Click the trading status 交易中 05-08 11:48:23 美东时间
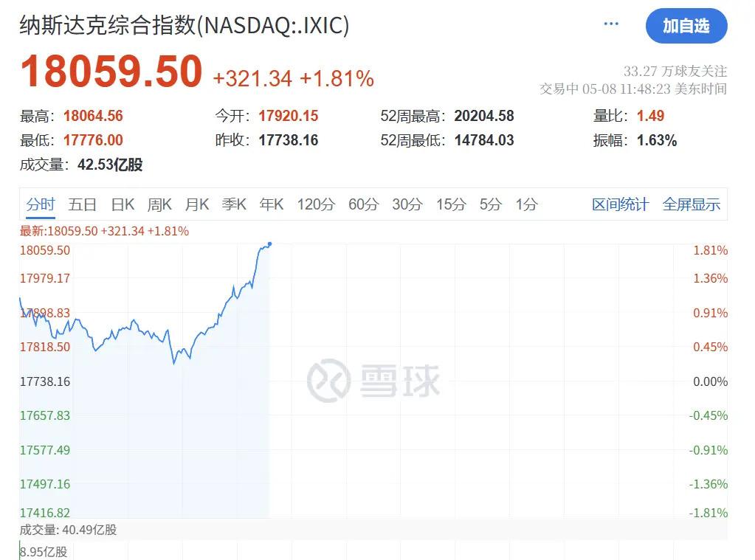Image resolution: width=755 pixels, height=560 pixels. tap(633, 89)
